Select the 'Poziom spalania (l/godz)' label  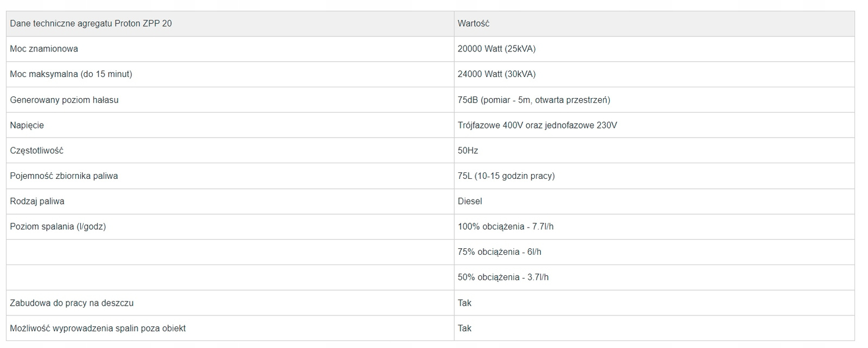tap(58, 227)
